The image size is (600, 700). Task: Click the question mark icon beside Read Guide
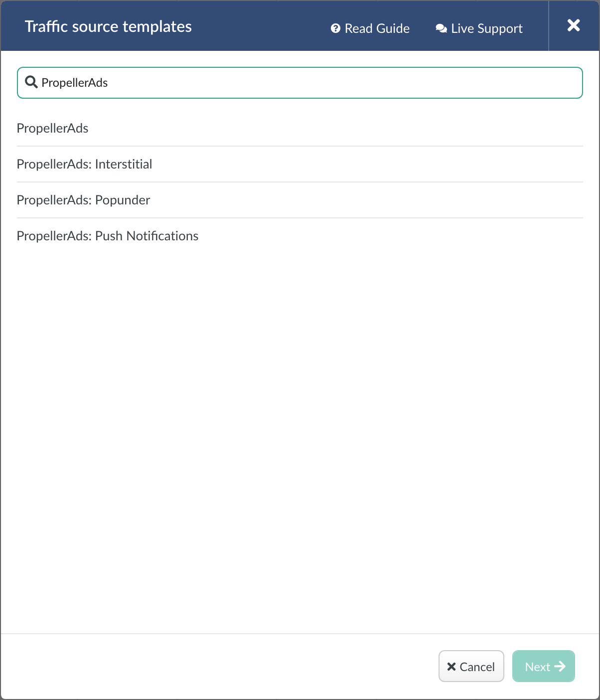pyautogui.click(x=335, y=28)
